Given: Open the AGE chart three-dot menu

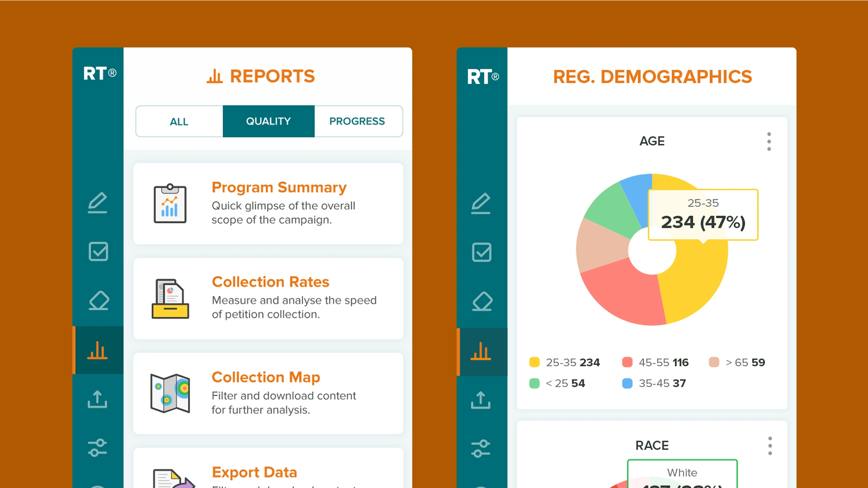Looking at the screenshot, I should click(769, 141).
